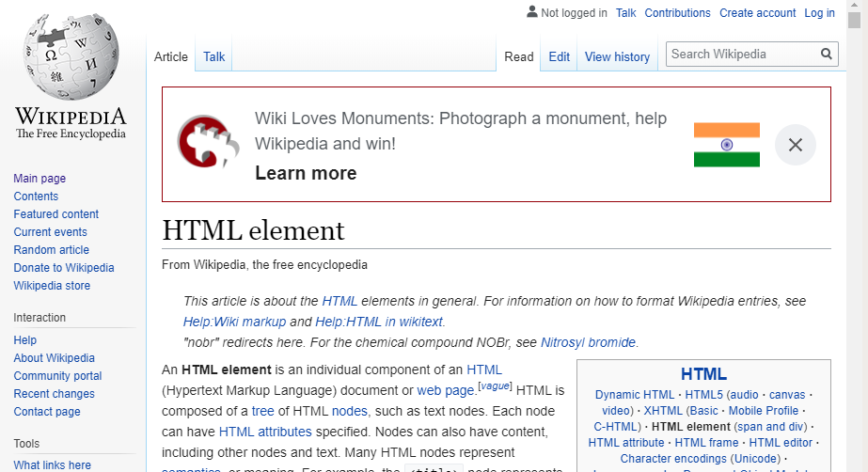
Task: Click the audio link in infobox
Action: click(744, 395)
